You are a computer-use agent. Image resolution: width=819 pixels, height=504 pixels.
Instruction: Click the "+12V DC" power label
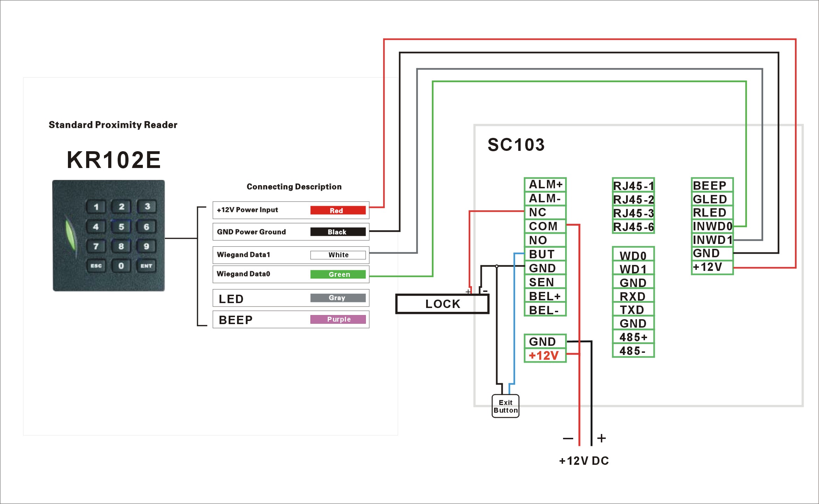584,461
